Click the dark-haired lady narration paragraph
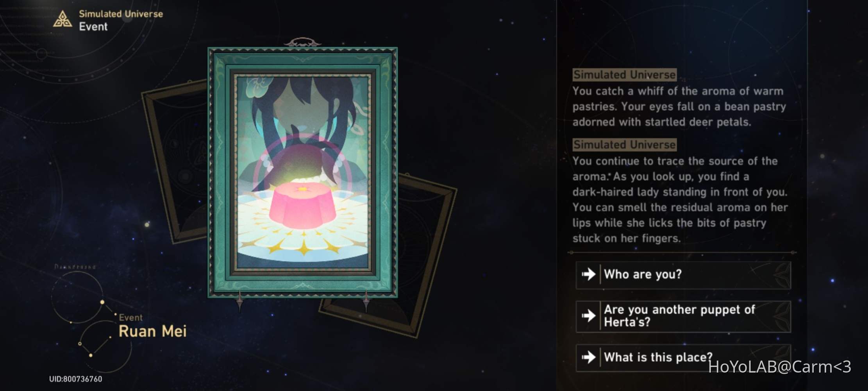The height and width of the screenshot is (391, 868). click(x=680, y=199)
